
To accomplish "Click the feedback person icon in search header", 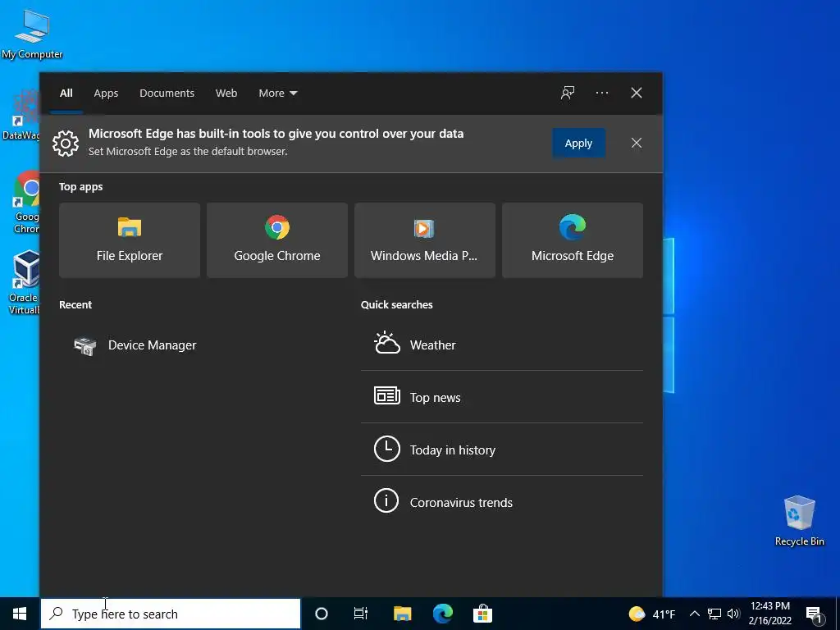I will tap(568, 94).
